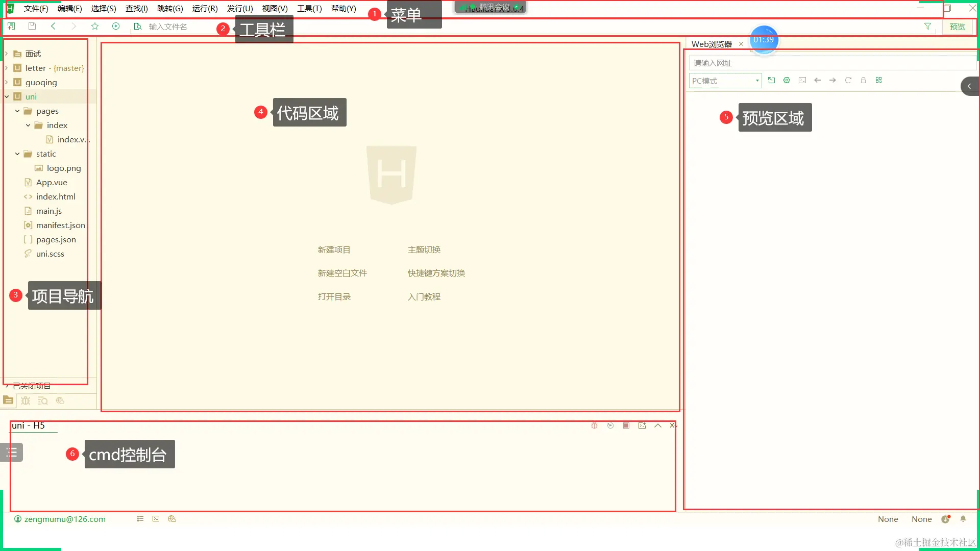
Task: Click the favorite star toolbar icon
Action: pos(95,27)
